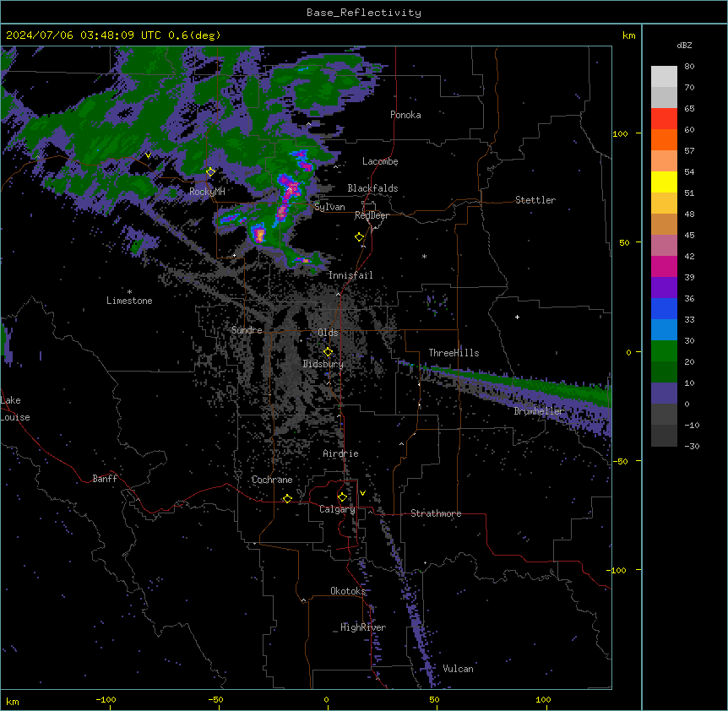Pick the magenta 39-42 dBZ legend swatch
The height and width of the screenshot is (711, 728).
tap(664, 266)
